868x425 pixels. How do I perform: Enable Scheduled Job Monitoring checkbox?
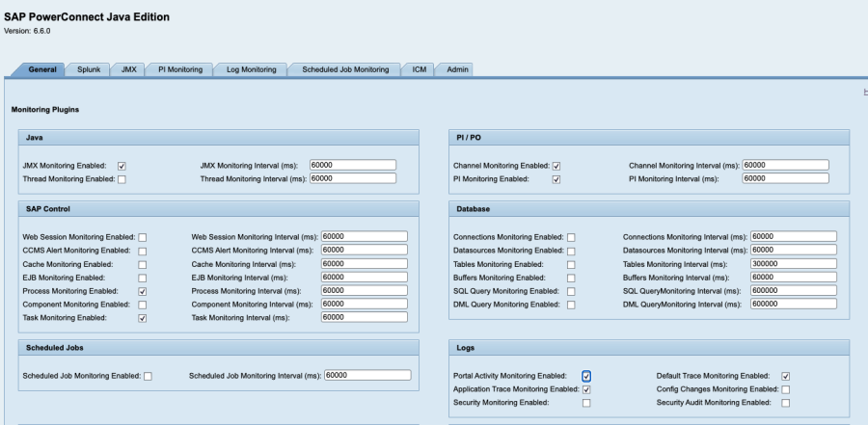[x=148, y=377]
